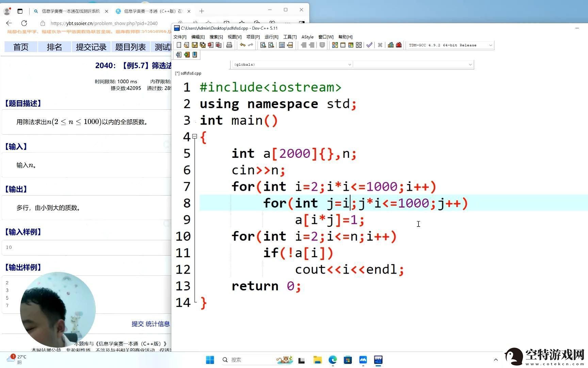The image size is (588, 368).
Task: Click the Toggle bookmark icon in second toolbar row
Action: point(187,55)
